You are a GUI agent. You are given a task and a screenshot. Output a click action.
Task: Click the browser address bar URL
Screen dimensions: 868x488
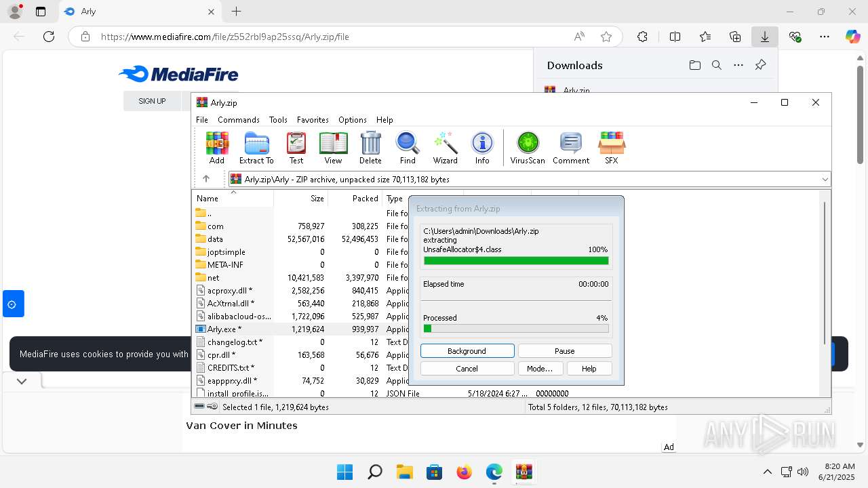[224, 37]
